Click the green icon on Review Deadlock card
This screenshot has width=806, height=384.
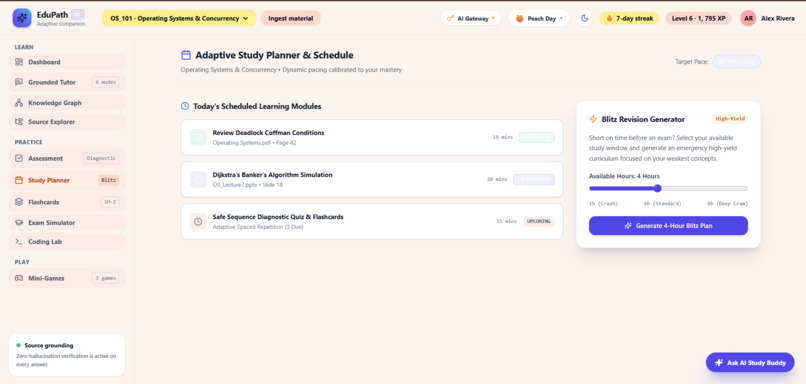[198, 137]
